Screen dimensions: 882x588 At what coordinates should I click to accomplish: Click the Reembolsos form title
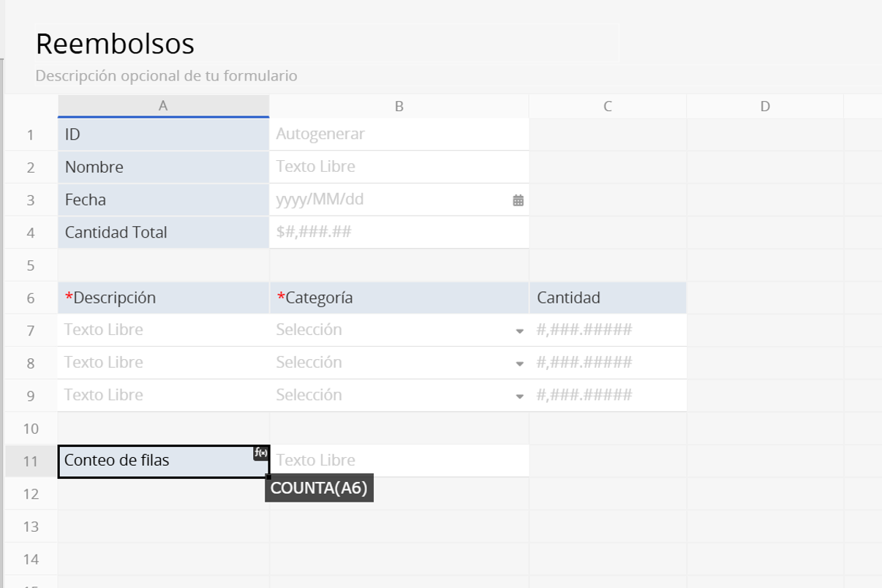pos(115,44)
